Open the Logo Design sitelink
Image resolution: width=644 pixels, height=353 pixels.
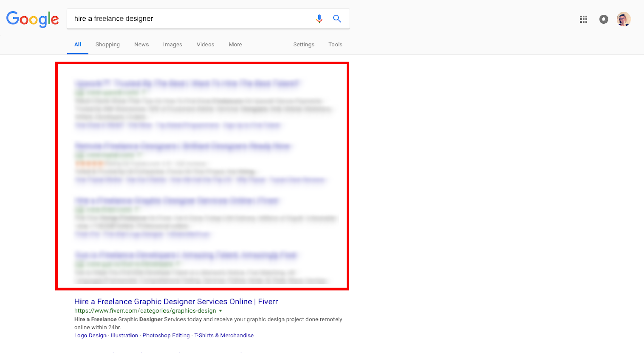(x=90, y=335)
